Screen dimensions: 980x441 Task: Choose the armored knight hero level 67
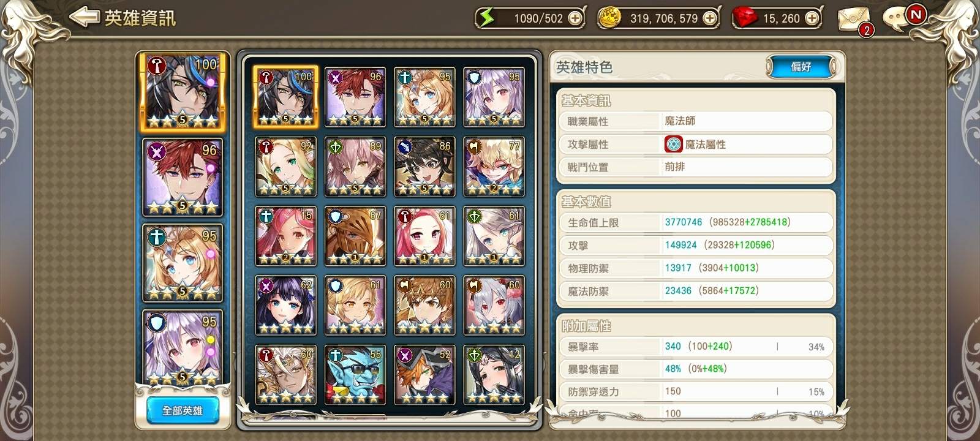point(355,236)
